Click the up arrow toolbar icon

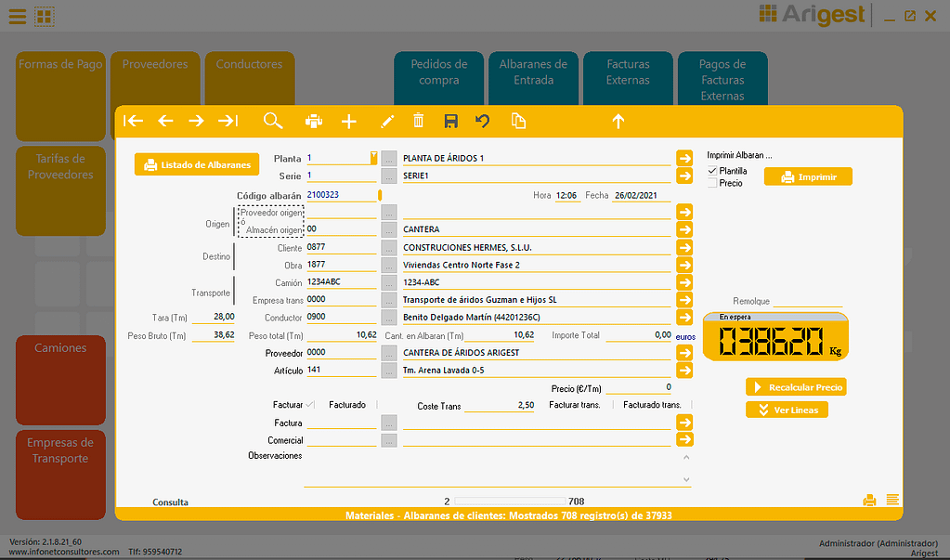(x=618, y=122)
